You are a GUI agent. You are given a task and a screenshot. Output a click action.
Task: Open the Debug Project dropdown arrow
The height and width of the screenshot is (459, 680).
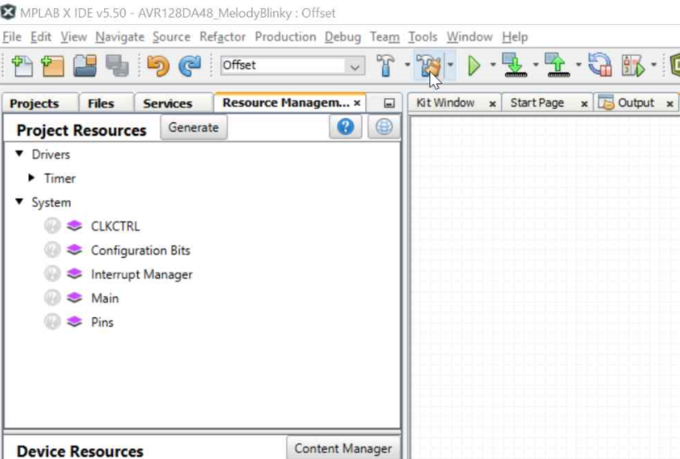pos(654,65)
